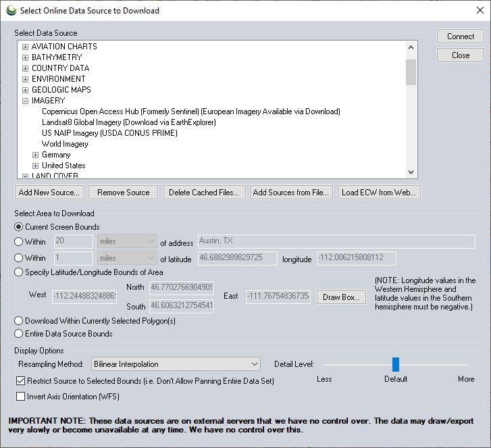Click the data source list scrollbar thumb
Image resolution: width=491 pixels, height=448 pixels.
411,72
